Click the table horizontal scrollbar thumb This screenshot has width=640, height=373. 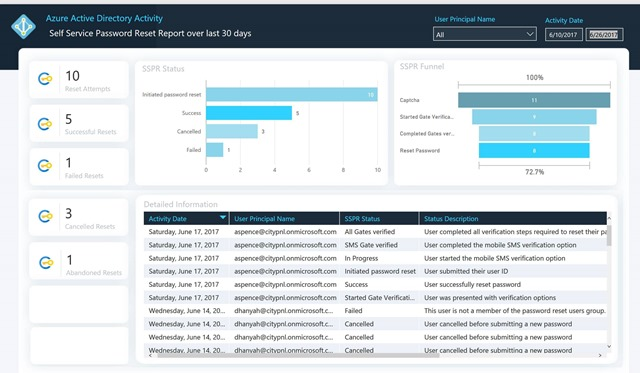(x=298, y=355)
